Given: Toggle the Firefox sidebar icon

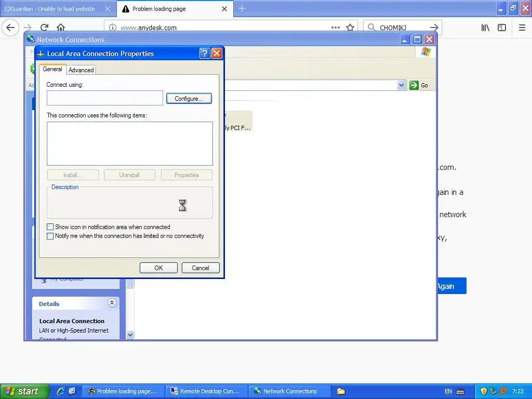Looking at the screenshot, I should 502,28.
